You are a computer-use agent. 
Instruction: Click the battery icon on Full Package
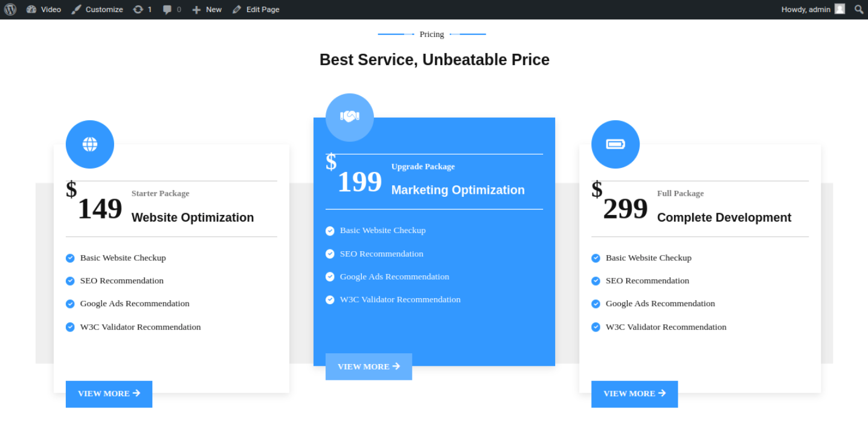coord(616,144)
